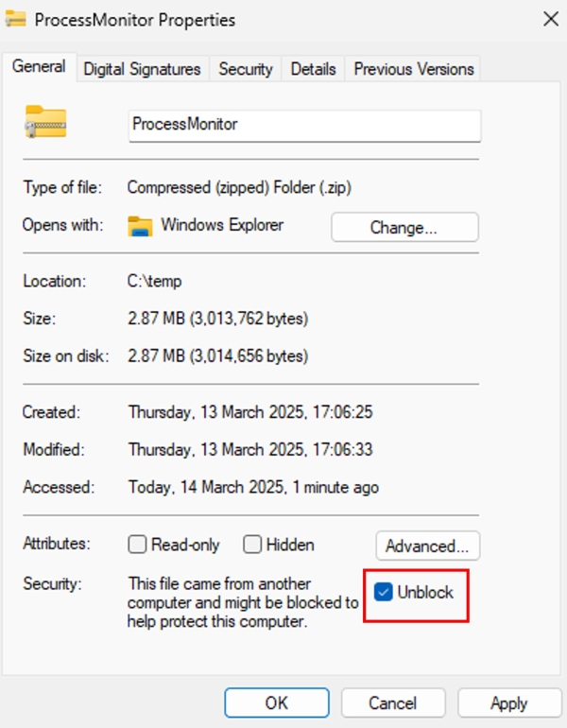Tick the Read-only attribute checkbox
The height and width of the screenshot is (728, 567).
(x=137, y=545)
